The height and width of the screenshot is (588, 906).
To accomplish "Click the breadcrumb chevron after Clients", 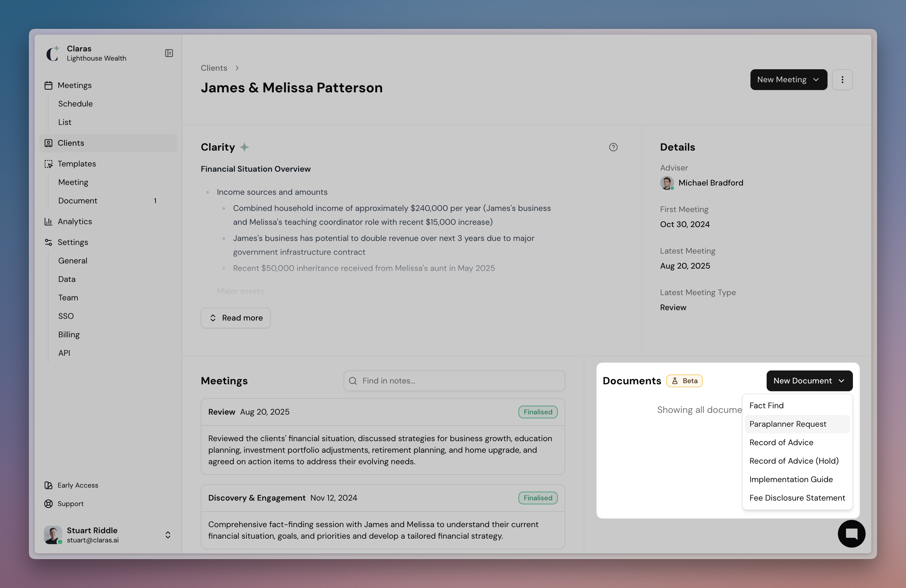I will click(237, 68).
